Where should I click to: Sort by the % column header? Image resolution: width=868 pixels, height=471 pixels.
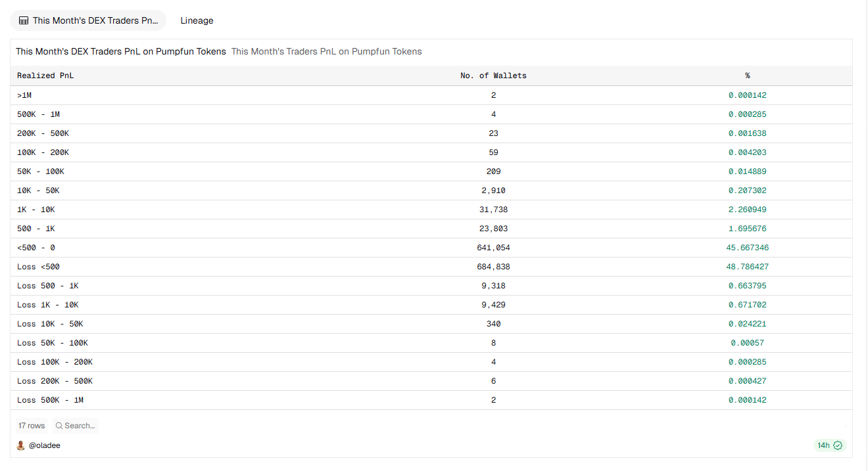pos(748,76)
